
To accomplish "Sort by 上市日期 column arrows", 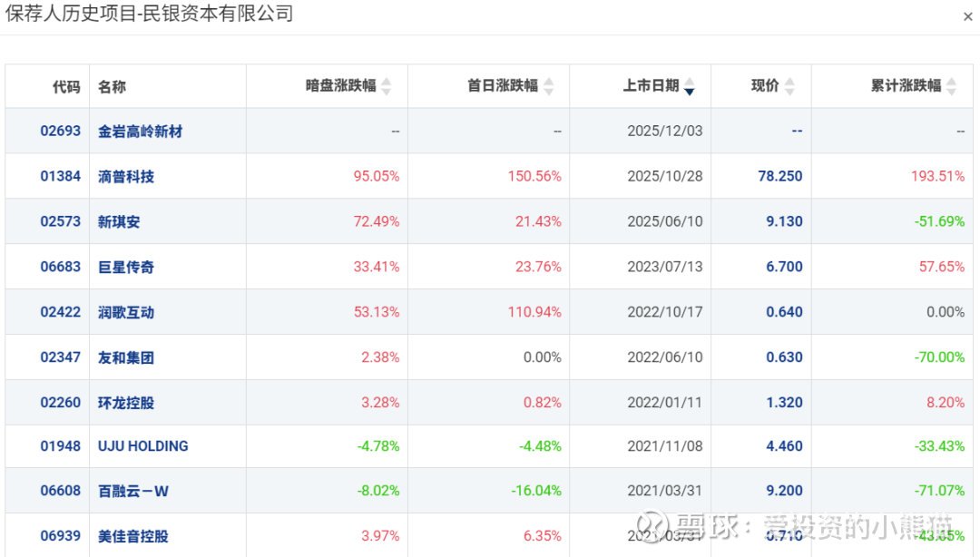I will pyautogui.click(x=690, y=86).
